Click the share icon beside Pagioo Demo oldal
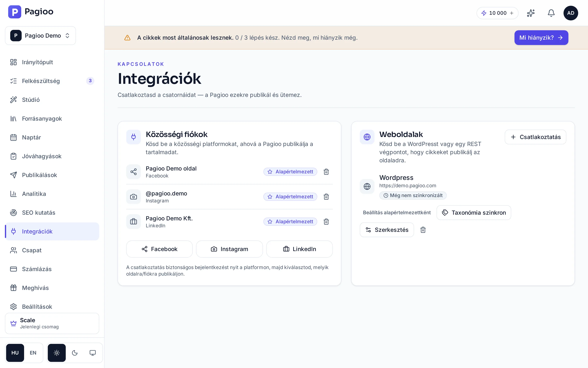The image size is (588, 368). click(x=133, y=172)
